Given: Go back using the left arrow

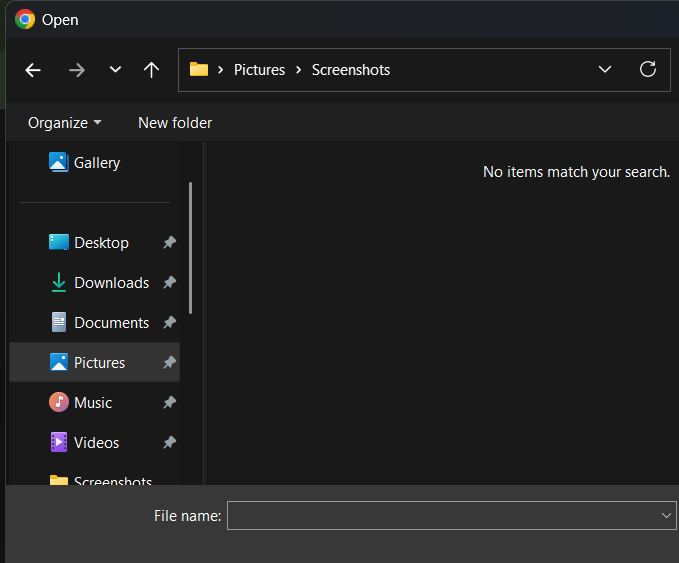Looking at the screenshot, I should coord(33,70).
